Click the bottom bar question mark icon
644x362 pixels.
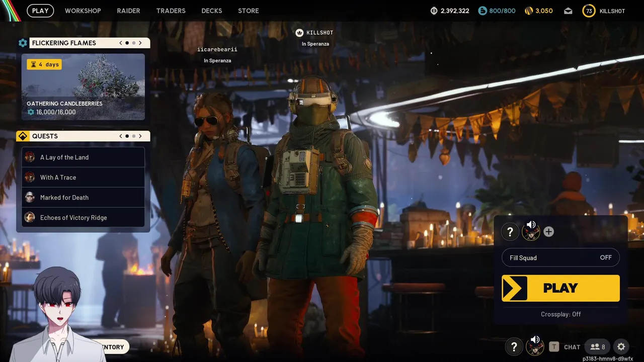pyautogui.click(x=514, y=347)
